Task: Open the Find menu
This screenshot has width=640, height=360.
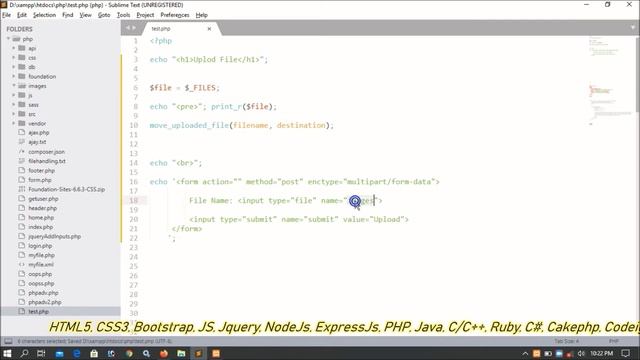Action: tap(67, 15)
